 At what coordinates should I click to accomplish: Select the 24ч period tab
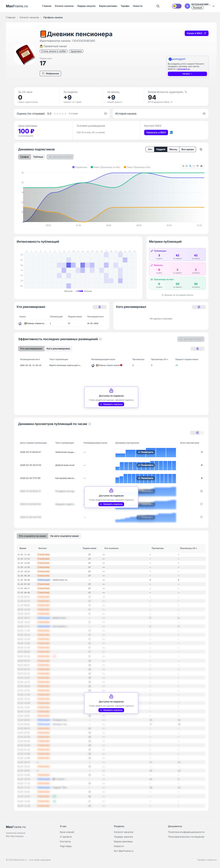coord(150,149)
